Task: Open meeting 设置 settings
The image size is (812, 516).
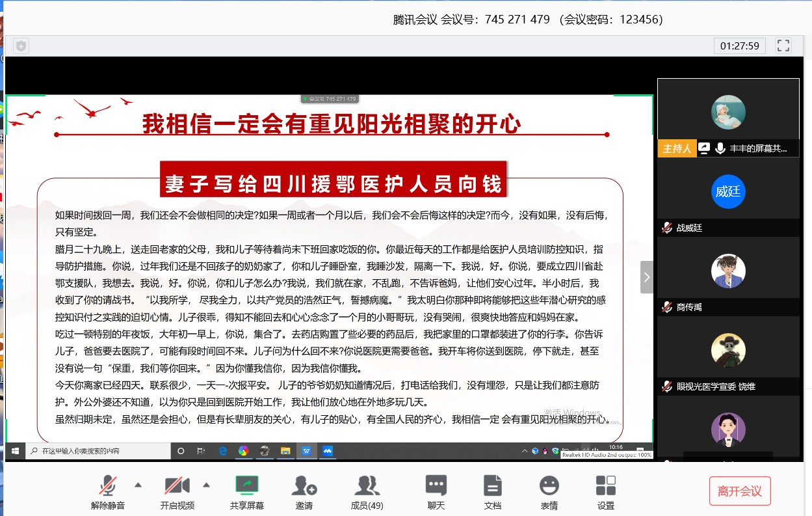Action: point(605,491)
